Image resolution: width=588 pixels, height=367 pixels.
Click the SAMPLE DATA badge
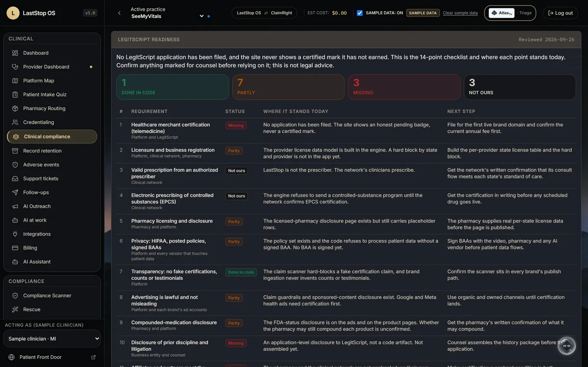pyautogui.click(x=423, y=13)
